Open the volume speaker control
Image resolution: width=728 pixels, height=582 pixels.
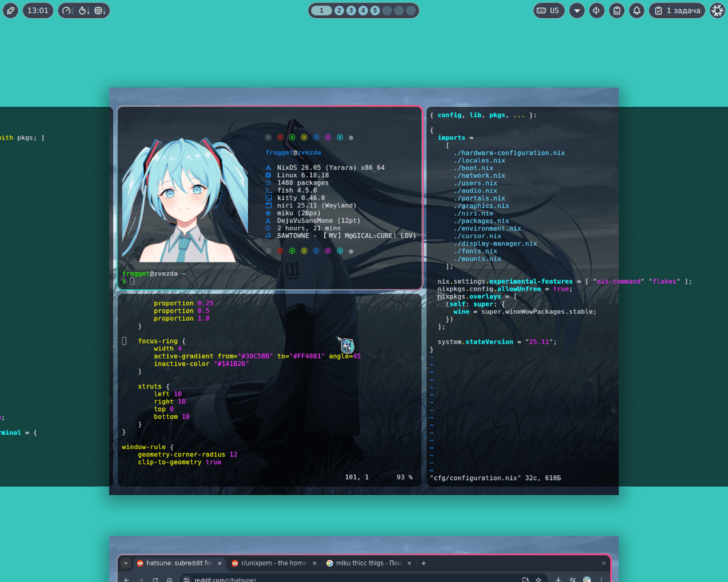coord(597,10)
